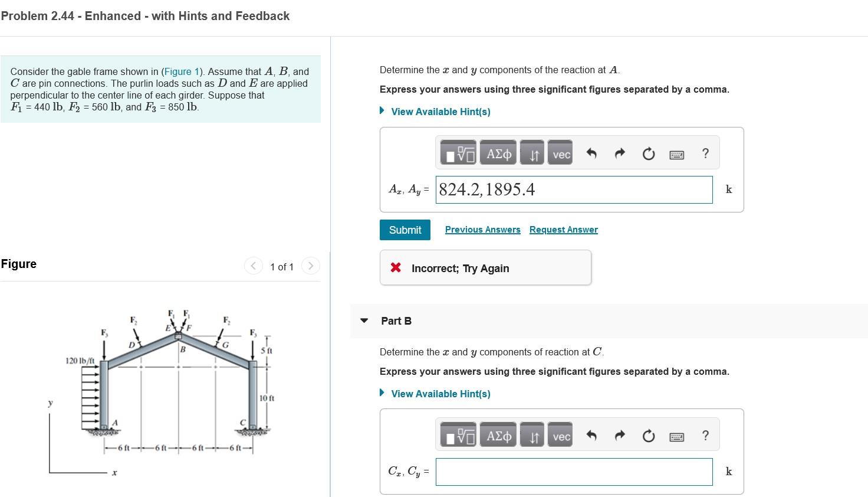This screenshot has height=497, width=868.
Task: Open the Greek symbols ΑΣΦ palette
Action: pyautogui.click(x=498, y=152)
